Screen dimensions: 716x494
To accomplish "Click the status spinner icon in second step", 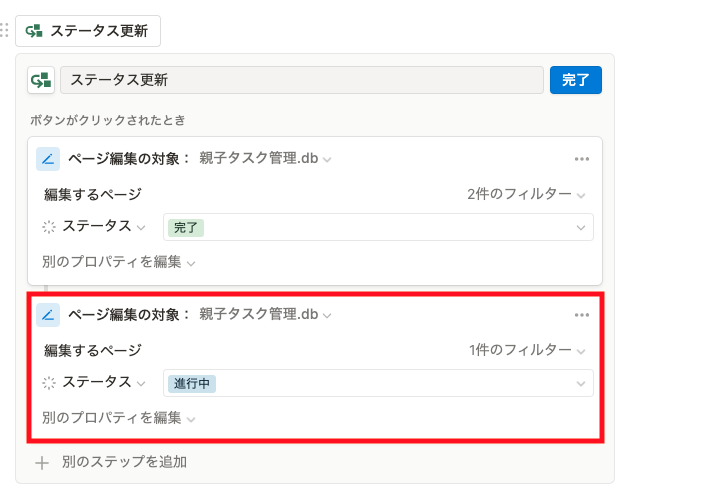I will pyautogui.click(x=49, y=383).
